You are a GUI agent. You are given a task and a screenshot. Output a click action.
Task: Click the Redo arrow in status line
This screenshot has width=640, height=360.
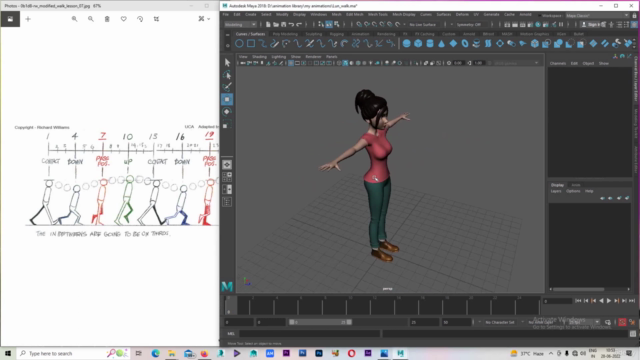[299, 24]
